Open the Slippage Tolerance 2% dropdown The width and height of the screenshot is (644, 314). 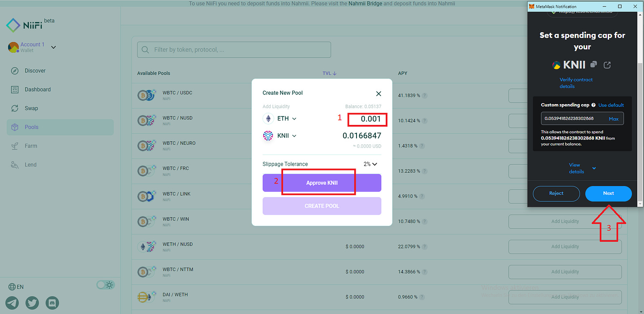[370, 164]
